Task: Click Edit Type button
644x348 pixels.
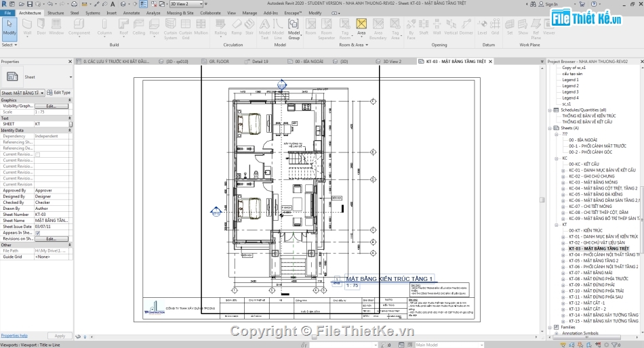Action: coord(59,93)
